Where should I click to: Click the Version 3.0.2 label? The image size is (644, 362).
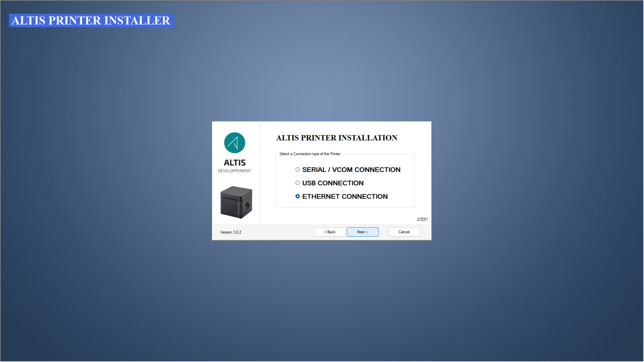click(x=231, y=233)
